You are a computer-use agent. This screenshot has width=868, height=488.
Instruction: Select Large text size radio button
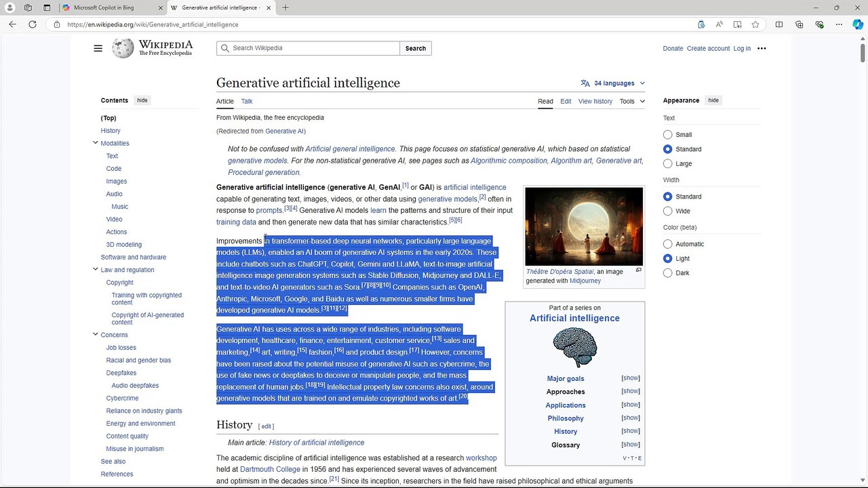(668, 163)
